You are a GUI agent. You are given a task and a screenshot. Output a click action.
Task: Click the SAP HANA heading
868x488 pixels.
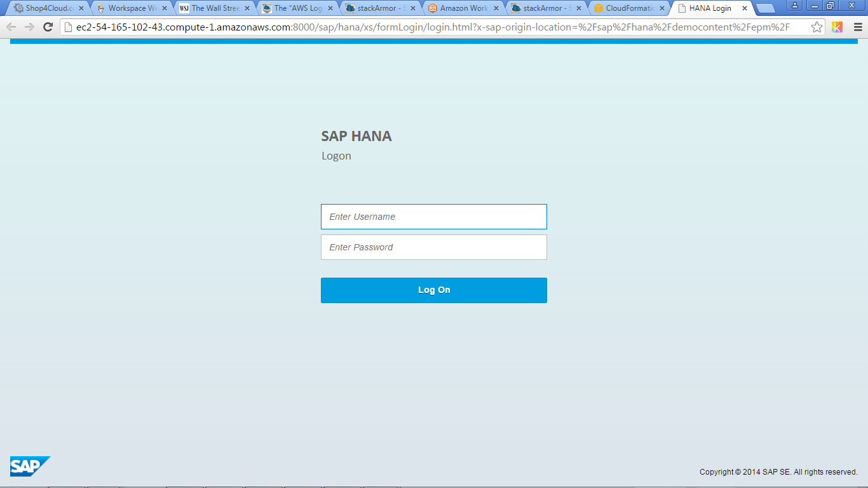(356, 136)
